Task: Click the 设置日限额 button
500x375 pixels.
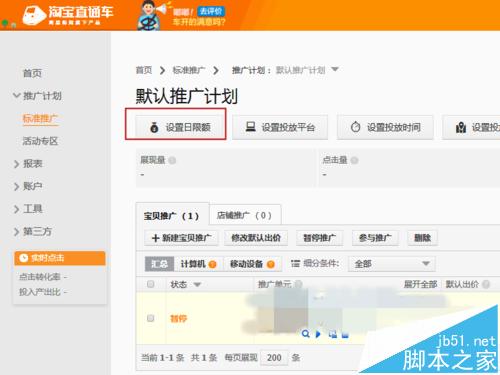Action: click(180, 127)
